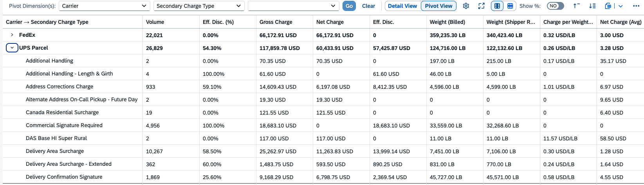Open the Carrier pivot dimension dropdown

click(x=105, y=6)
